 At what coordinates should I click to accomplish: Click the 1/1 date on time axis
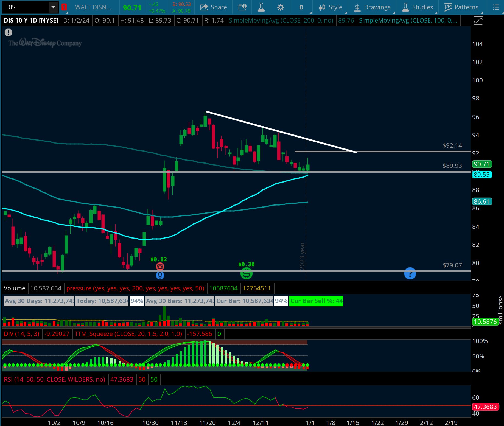(x=310, y=422)
